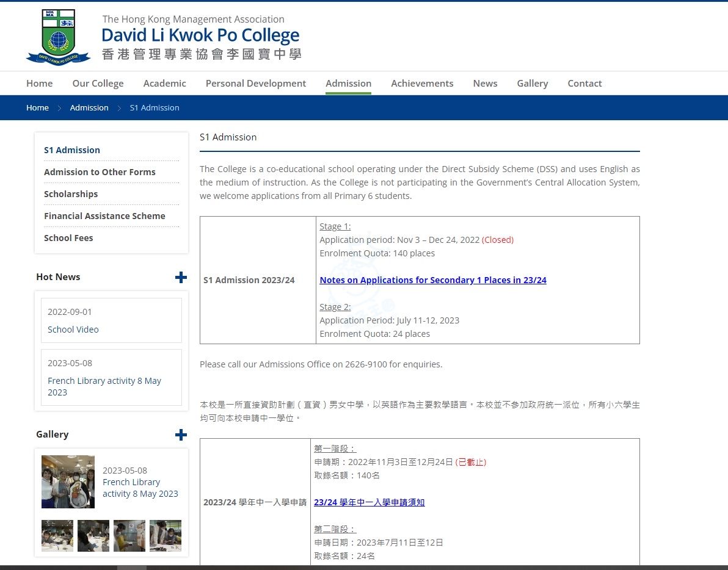This screenshot has height=570, width=728.
Task: Expand Gallery section with plus icon
Action: (x=181, y=435)
